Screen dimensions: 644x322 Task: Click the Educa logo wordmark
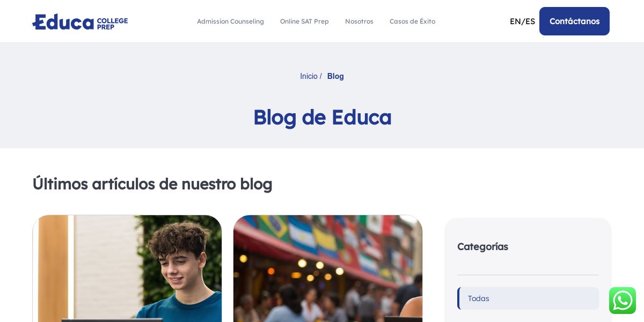(x=63, y=22)
